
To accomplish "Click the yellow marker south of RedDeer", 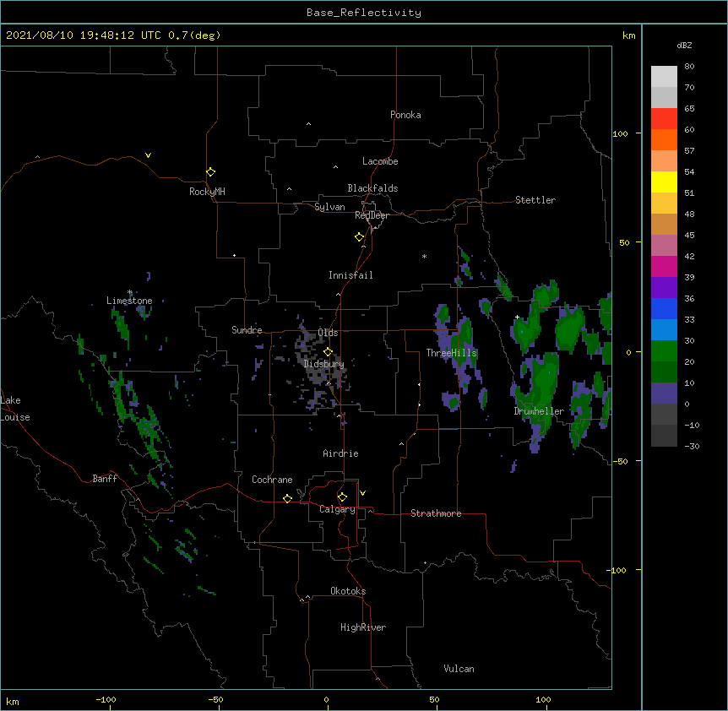I will (359, 237).
